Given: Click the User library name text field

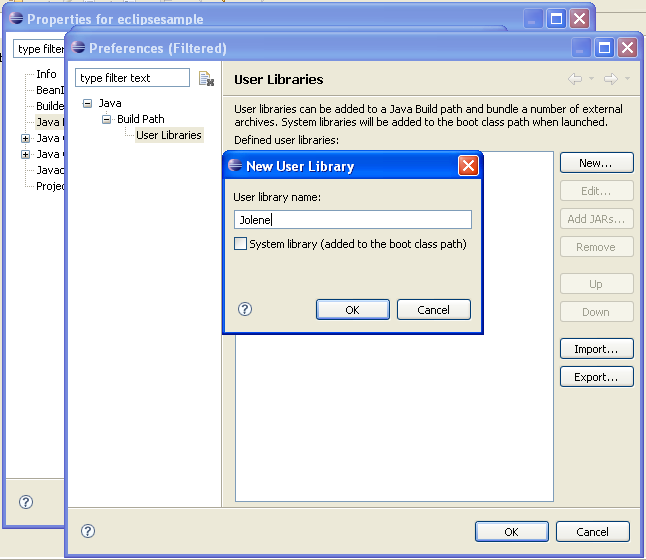Looking at the screenshot, I should coord(352,220).
